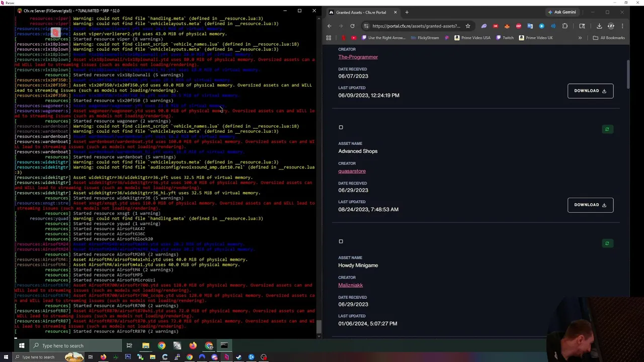Screen dimensions: 644x362
Task: Open Chrome downloads icon
Action: pyautogui.click(x=599, y=26)
